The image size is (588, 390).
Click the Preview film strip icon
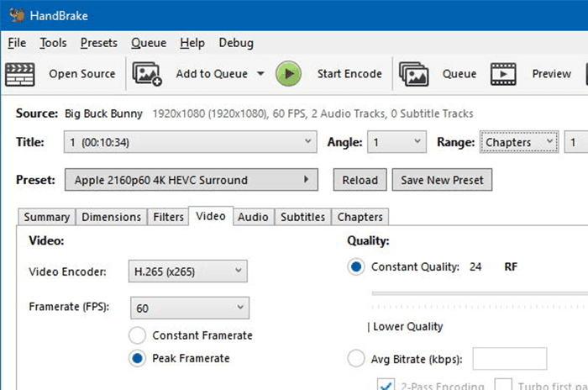click(x=504, y=74)
